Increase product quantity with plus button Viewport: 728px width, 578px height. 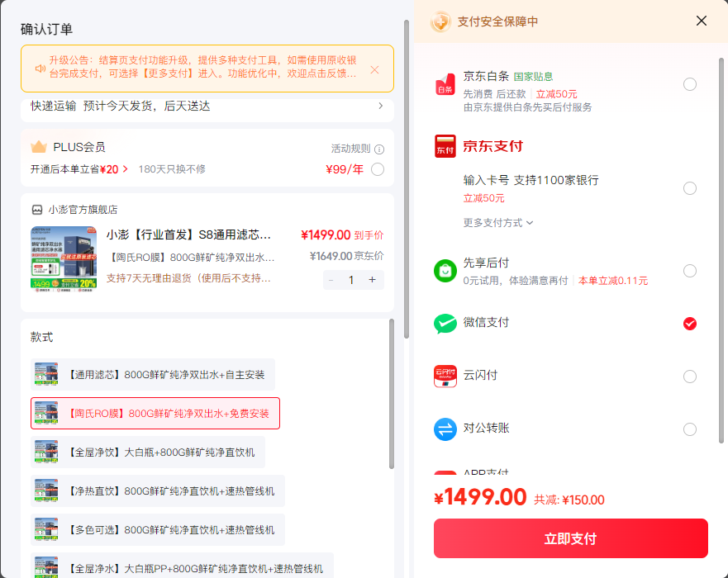(372, 280)
